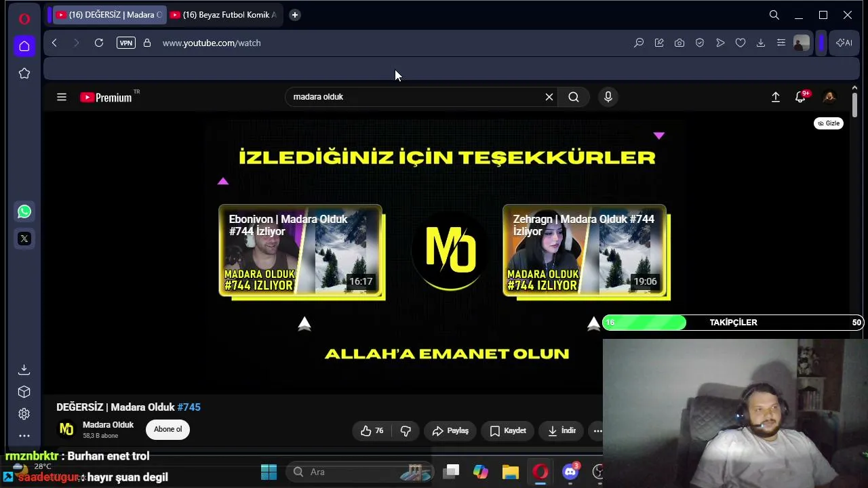Like the video with 76 likes
Image resolution: width=868 pixels, height=488 pixels.
(372, 430)
